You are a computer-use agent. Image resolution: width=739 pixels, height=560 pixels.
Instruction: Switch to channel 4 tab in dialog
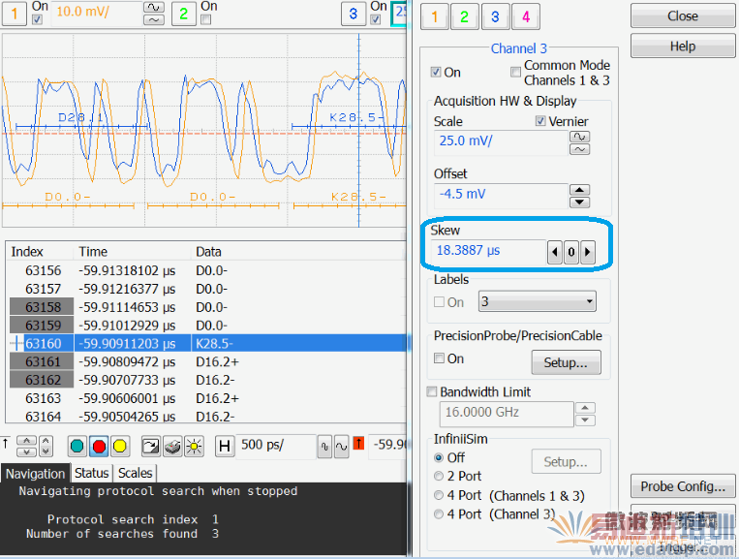[x=526, y=17]
